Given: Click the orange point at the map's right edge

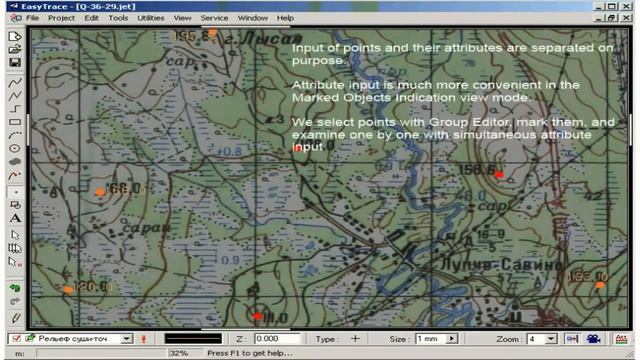Looking at the screenshot, I should 600,285.
